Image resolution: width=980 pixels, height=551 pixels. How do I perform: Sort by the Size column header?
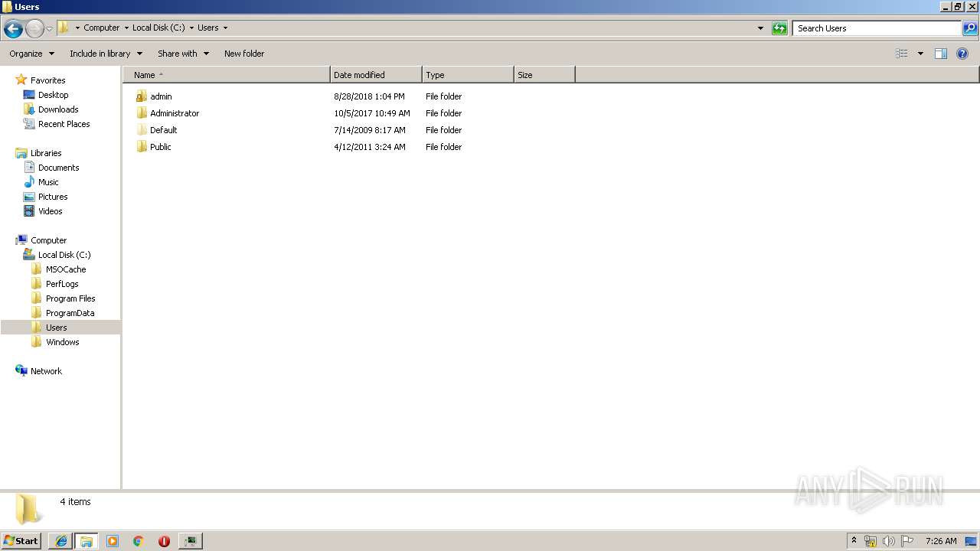544,75
